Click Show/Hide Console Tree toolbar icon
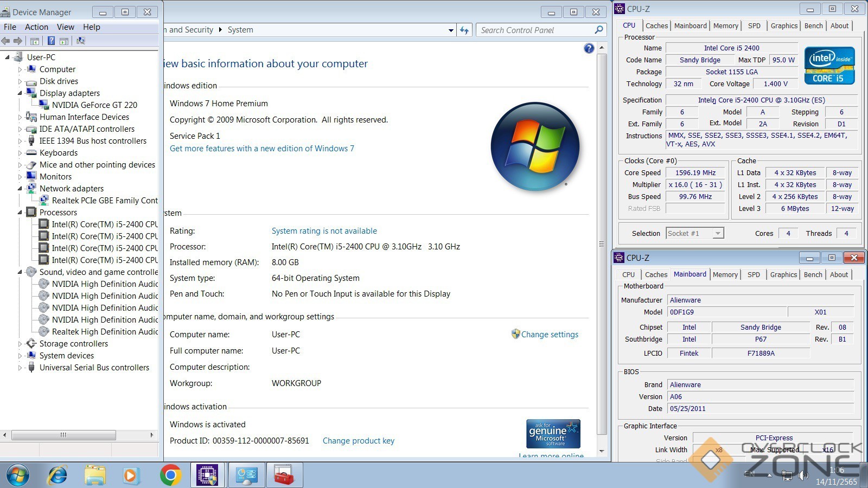This screenshot has height=488, width=868. coord(35,41)
